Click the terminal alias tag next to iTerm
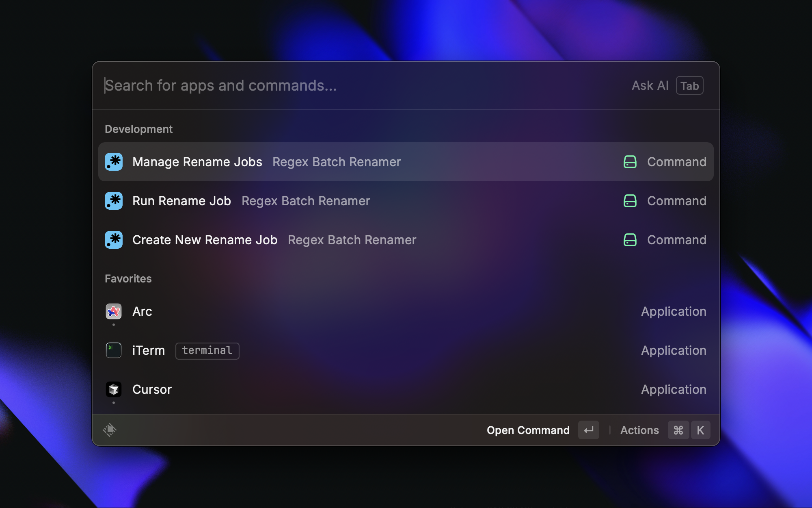 207,350
